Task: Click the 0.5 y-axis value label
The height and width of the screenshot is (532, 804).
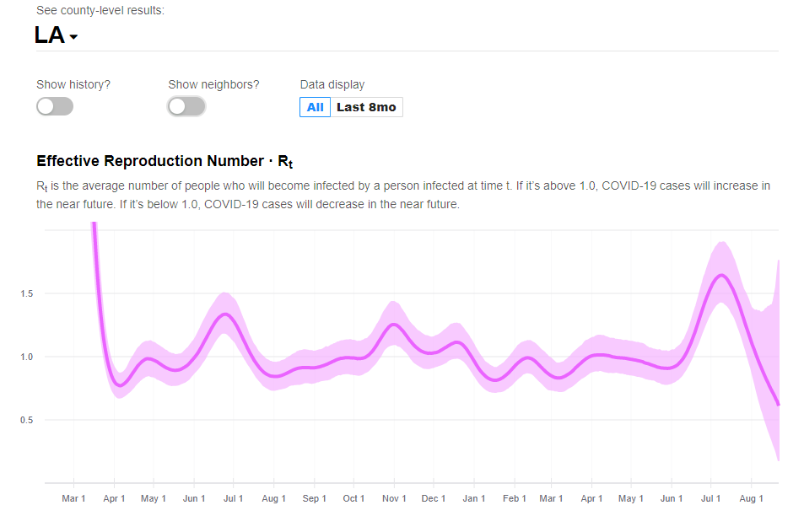Action: (27, 420)
